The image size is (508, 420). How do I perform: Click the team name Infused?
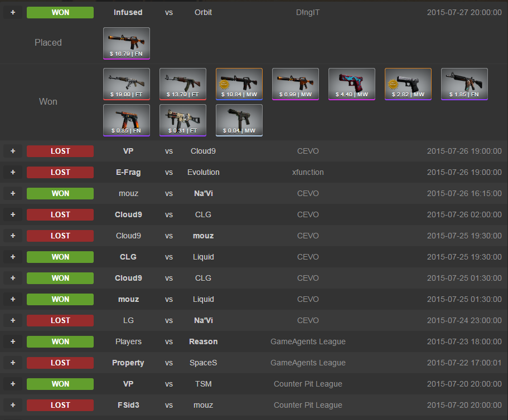tap(128, 12)
